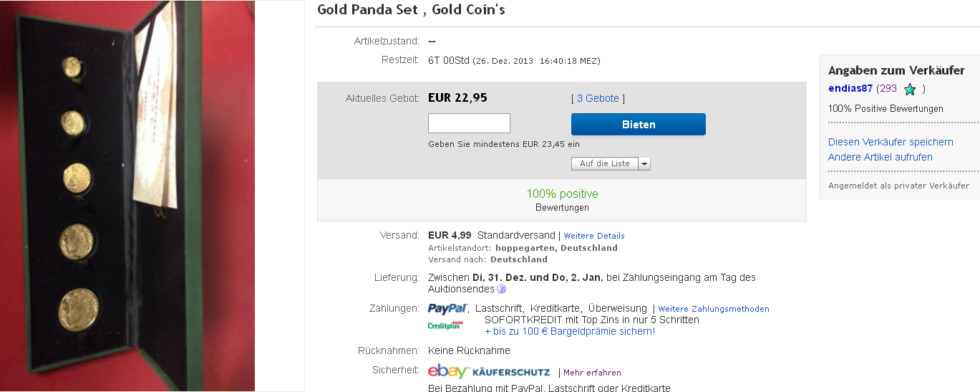
Task: Click the Creditplus Bank logo
Action: tap(445, 325)
